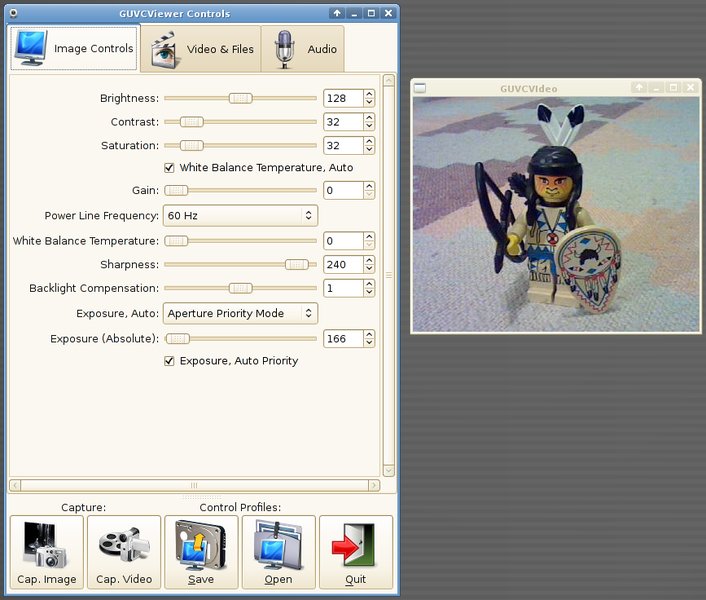Click the Quit button label
This screenshot has height=600, width=706.
tap(355, 579)
